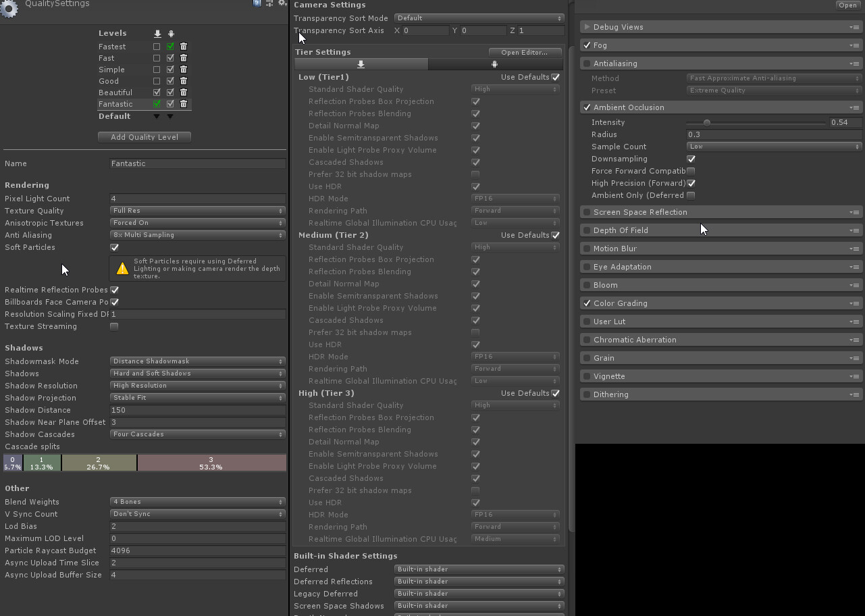This screenshot has height=616, width=865.
Task: Open the Shadowmask Mode dropdown
Action: point(197,361)
